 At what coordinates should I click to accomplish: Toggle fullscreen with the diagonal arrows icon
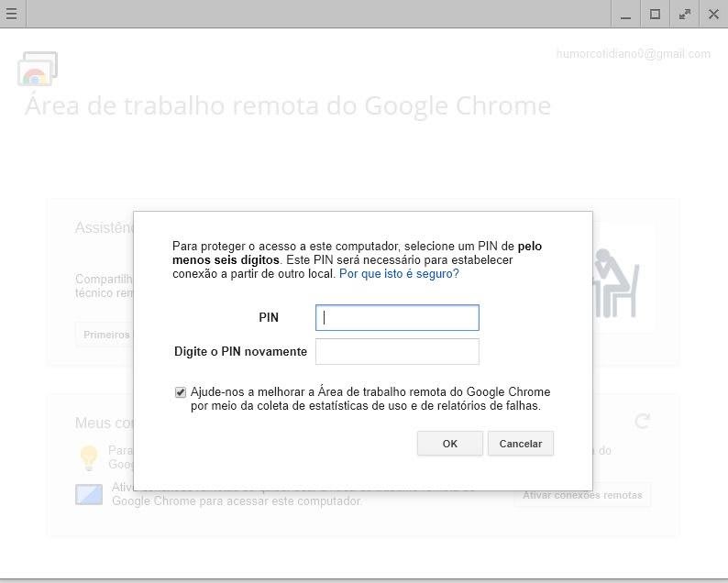684,14
